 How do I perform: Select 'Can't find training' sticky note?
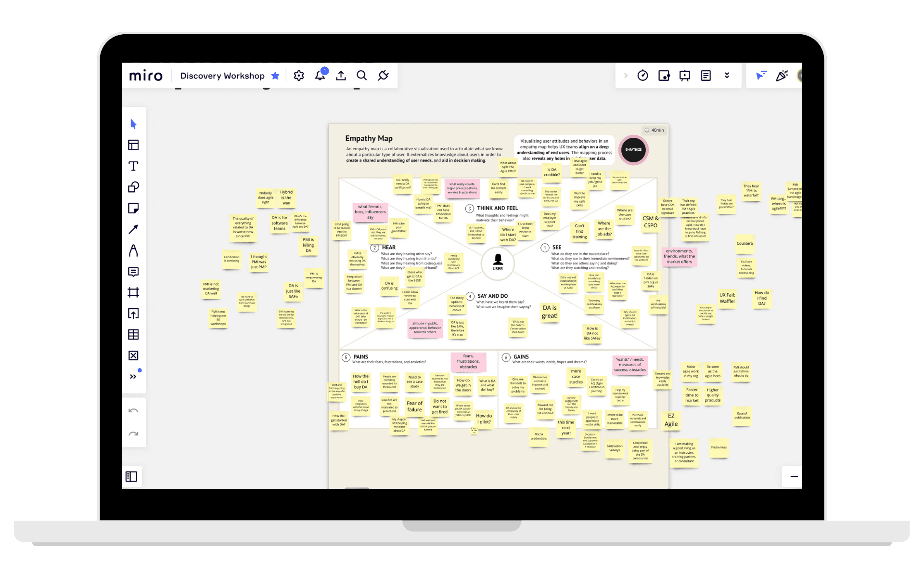click(x=579, y=231)
